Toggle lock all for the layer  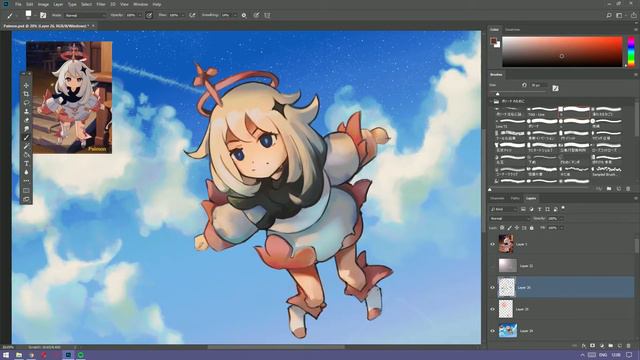pos(531,228)
